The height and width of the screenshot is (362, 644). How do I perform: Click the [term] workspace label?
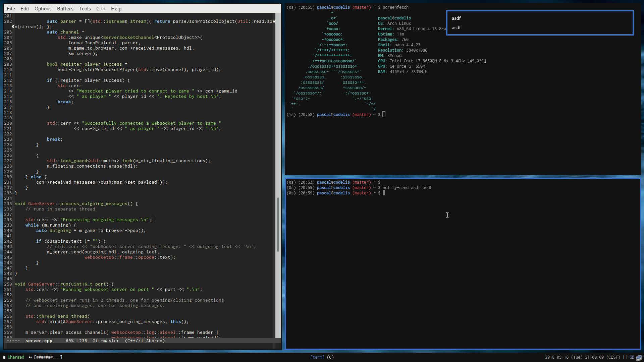coord(317,357)
